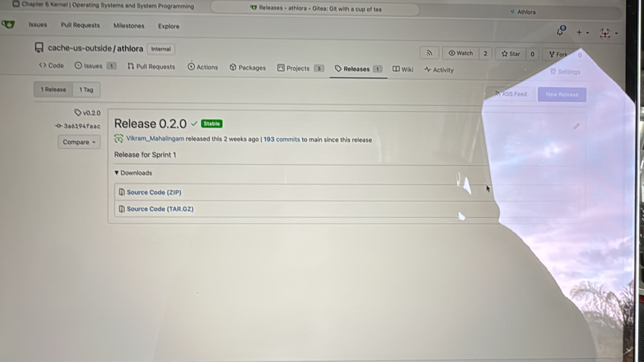Click the edit pencil icon for the release

pyautogui.click(x=576, y=126)
